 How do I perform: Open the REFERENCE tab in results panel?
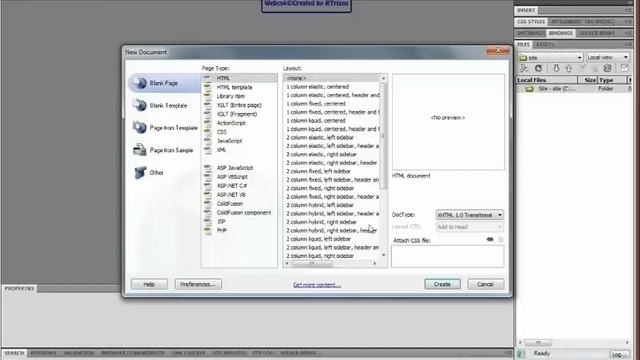(x=44, y=353)
